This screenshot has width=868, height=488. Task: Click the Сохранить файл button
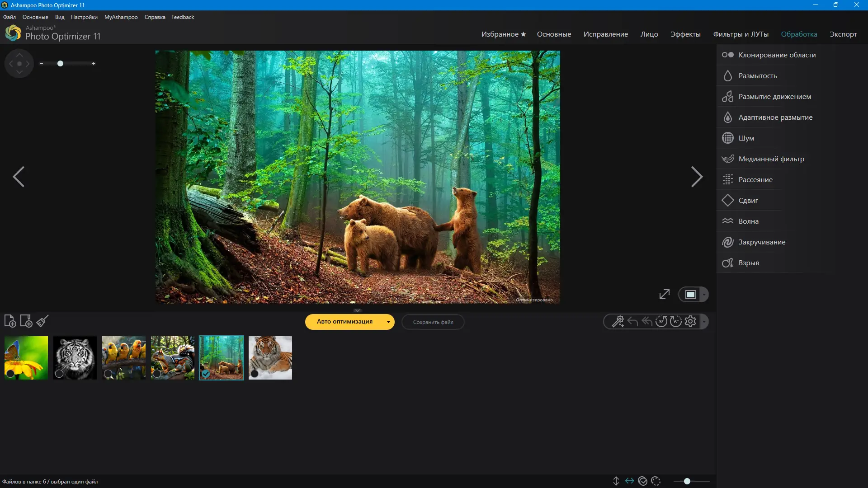pos(433,322)
